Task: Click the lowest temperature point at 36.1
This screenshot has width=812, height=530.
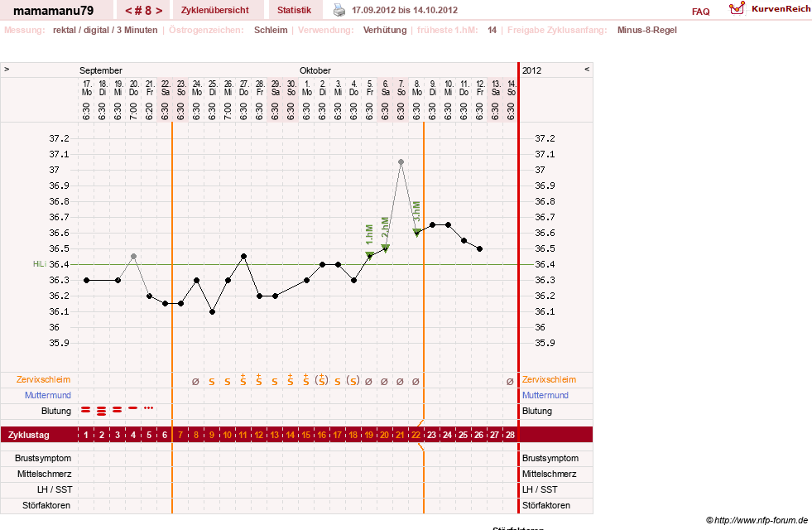Action: tap(213, 312)
